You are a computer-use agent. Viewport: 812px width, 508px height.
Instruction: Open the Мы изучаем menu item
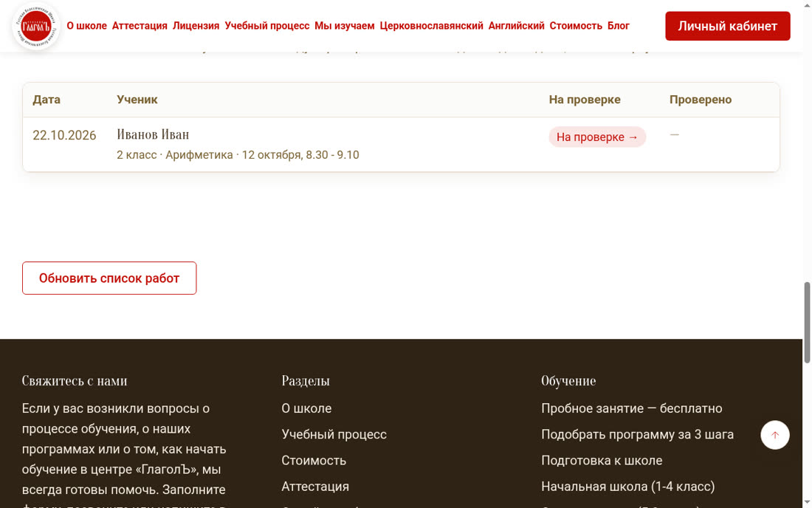(x=345, y=26)
